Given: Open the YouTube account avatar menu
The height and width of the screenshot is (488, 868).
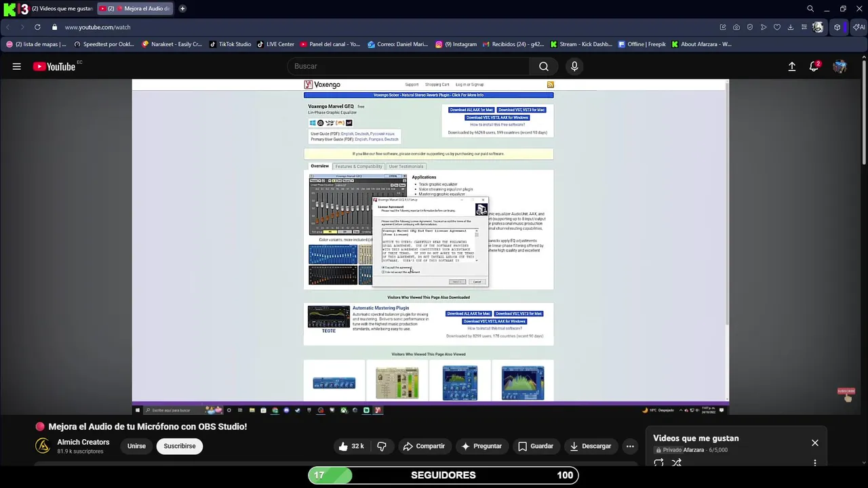Looking at the screenshot, I should pos(840,66).
